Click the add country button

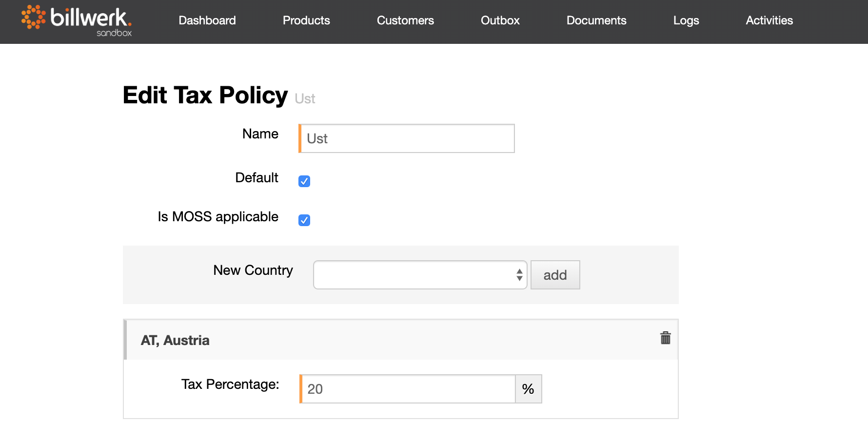pos(555,275)
